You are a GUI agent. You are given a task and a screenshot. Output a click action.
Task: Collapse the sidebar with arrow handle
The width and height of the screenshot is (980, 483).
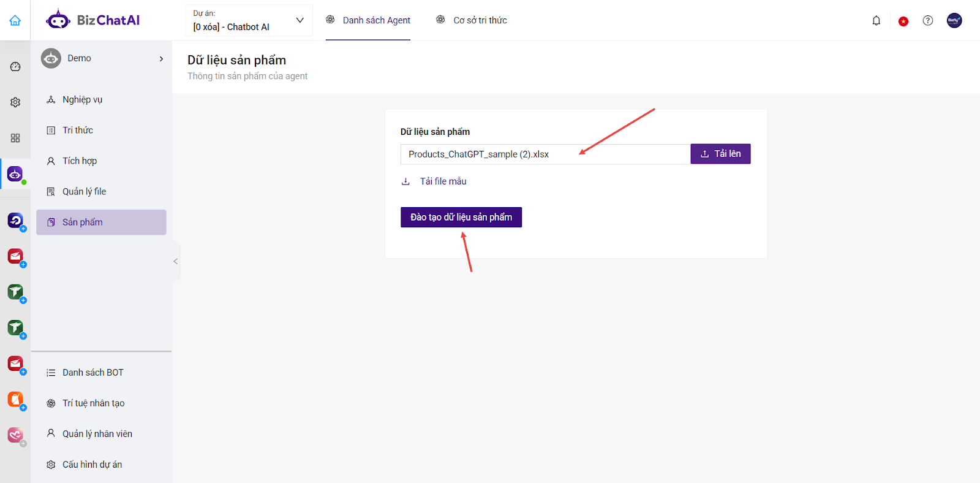(176, 262)
